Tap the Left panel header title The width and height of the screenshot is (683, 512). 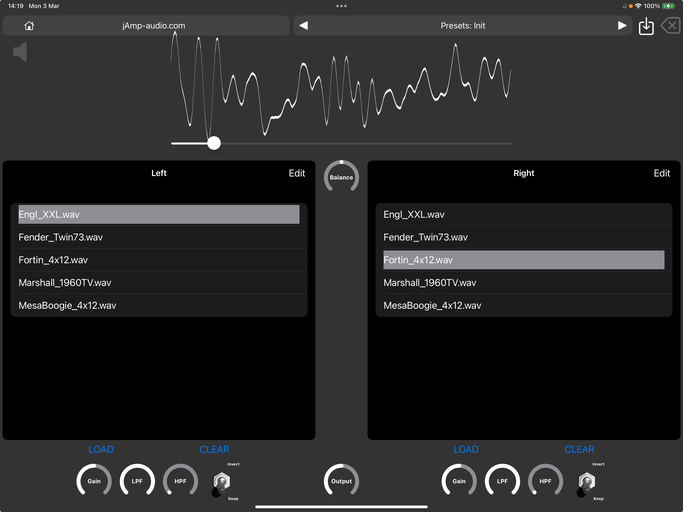pyautogui.click(x=159, y=173)
